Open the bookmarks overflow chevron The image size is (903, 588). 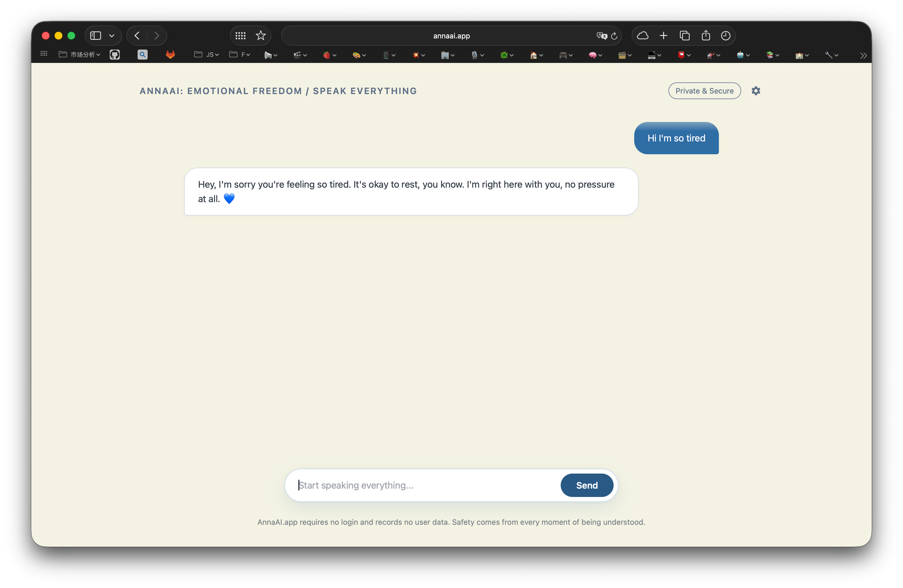coord(863,55)
